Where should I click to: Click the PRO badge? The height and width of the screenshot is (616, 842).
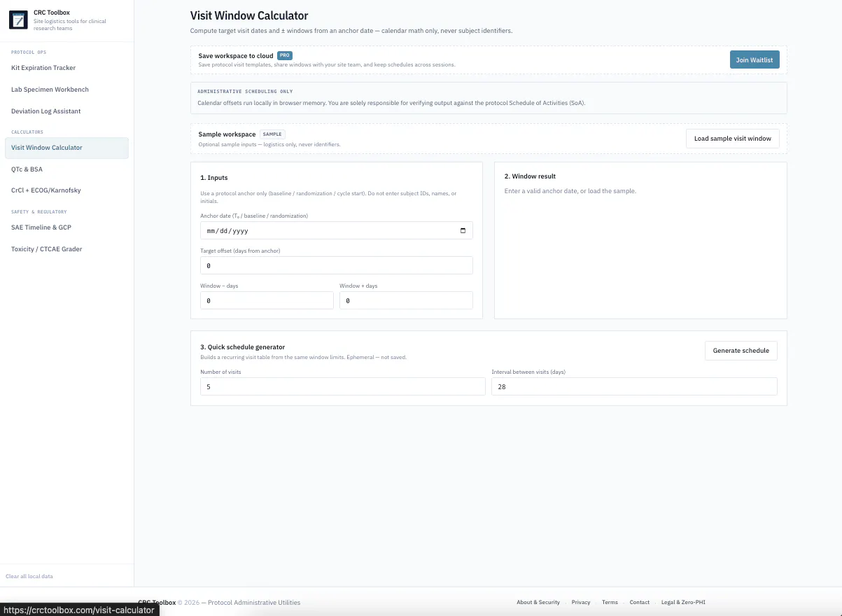point(284,55)
